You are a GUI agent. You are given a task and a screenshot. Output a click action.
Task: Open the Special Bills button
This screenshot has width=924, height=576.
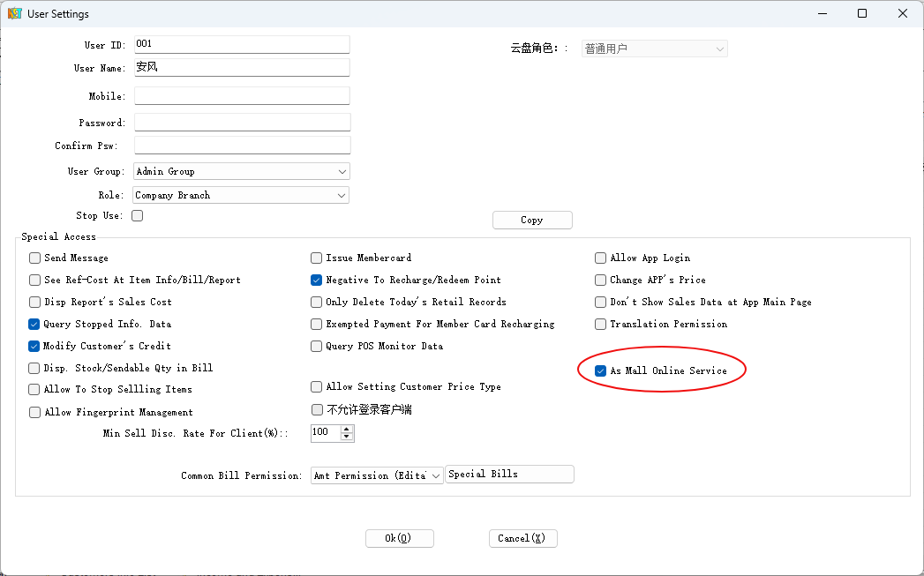[x=509, y=475]
